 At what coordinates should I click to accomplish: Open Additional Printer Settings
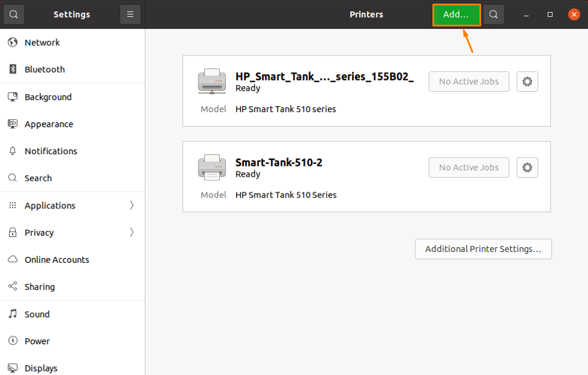pos(483,249)
